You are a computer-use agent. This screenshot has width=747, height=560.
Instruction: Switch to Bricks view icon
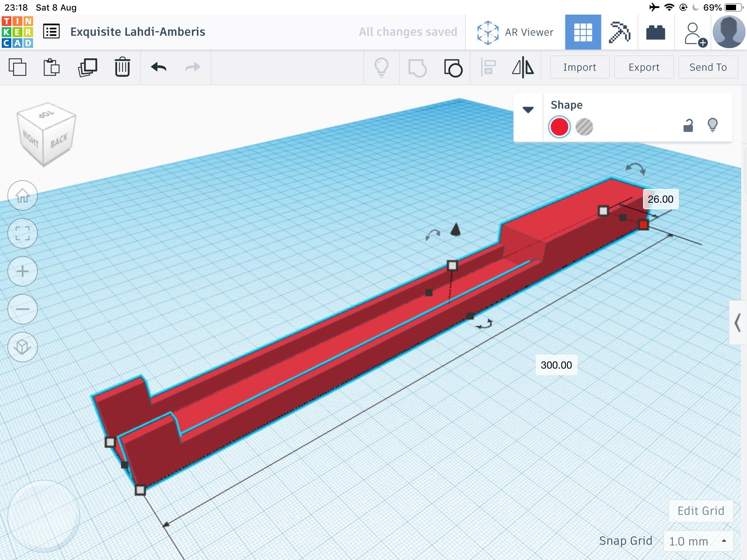[655, 32]
